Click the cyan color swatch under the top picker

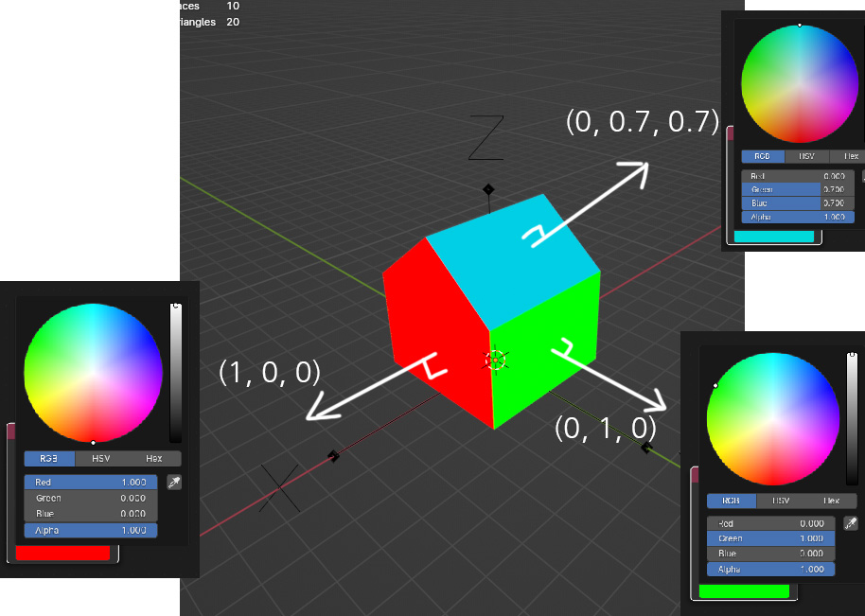[775, 236]
